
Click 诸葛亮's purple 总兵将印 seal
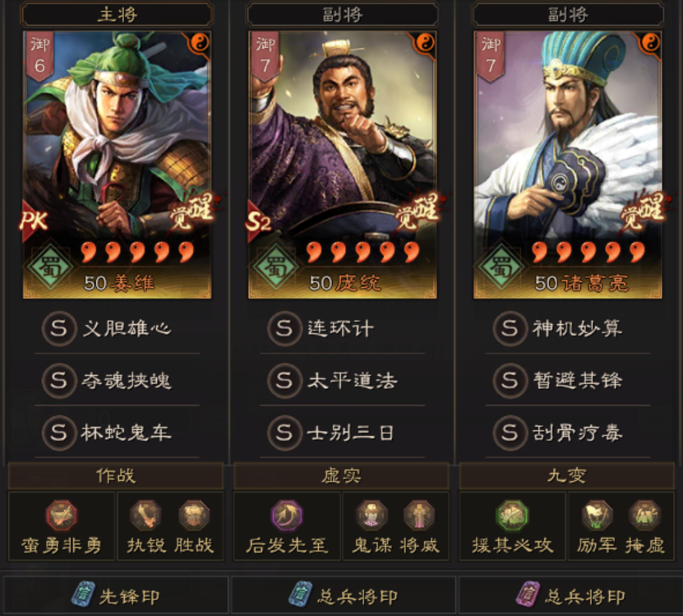pos(571,595)
